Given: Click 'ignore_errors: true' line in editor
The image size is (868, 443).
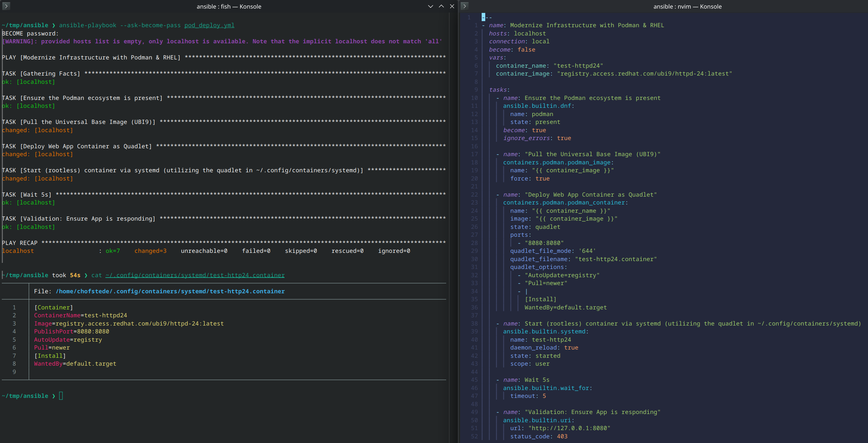Looking at the screenshot, I should point(537,138).
